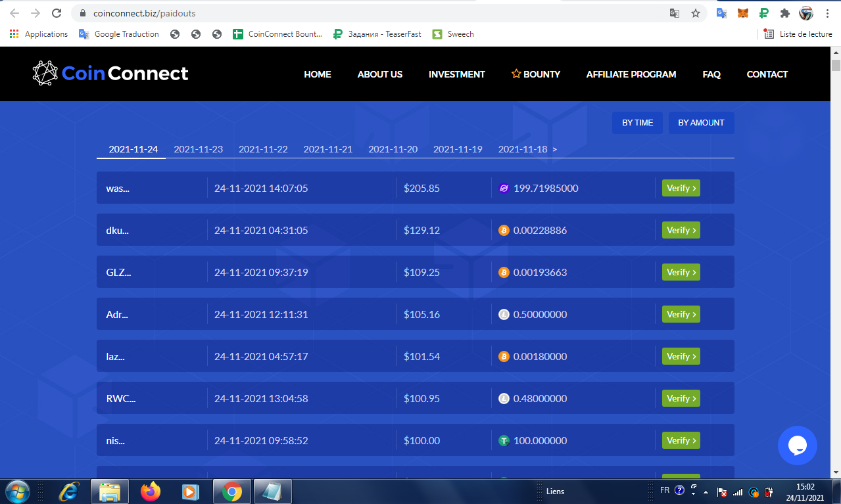Open the BOUNTY menu item
The image size is (841, 504).
pyautogui.click(x=536, y=74)
